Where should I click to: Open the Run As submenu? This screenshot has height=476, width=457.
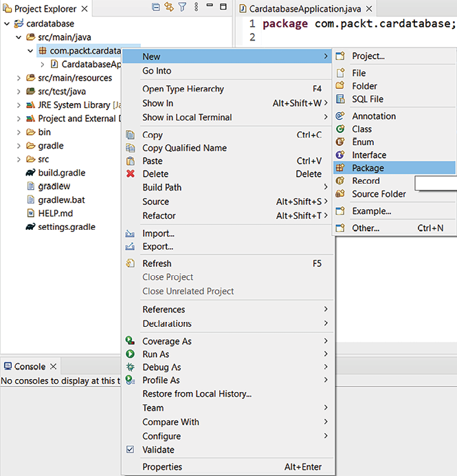tap(155, 354)
